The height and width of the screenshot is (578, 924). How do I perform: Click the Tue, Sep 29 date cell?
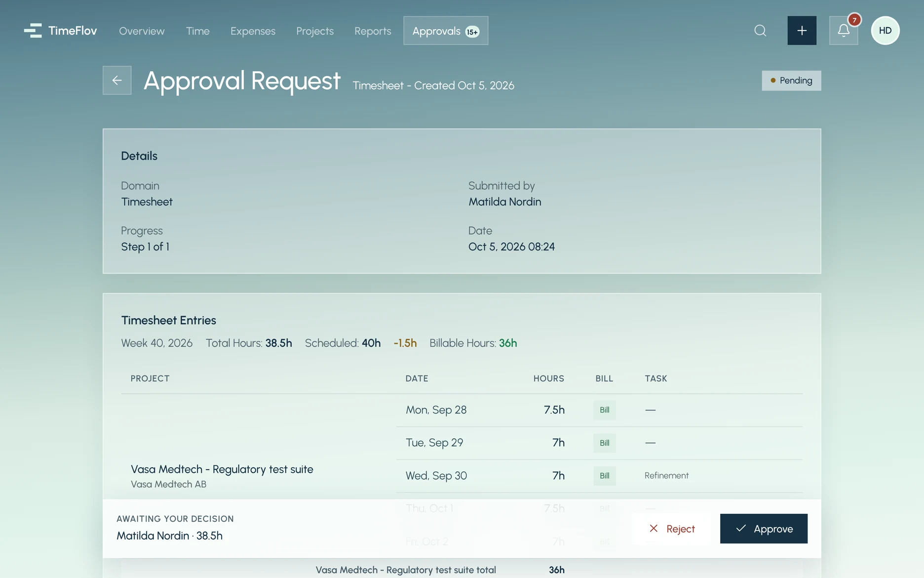pyautogui.click(x=434, y=443)
